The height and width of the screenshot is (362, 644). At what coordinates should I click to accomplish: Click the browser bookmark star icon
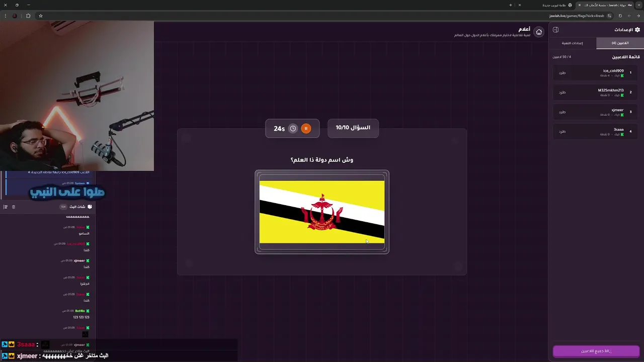(41, 16)
